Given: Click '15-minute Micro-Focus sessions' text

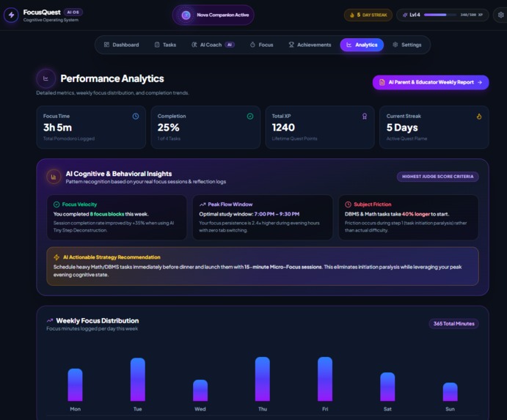Looking at the screenshot, I should tap(283, 267).
